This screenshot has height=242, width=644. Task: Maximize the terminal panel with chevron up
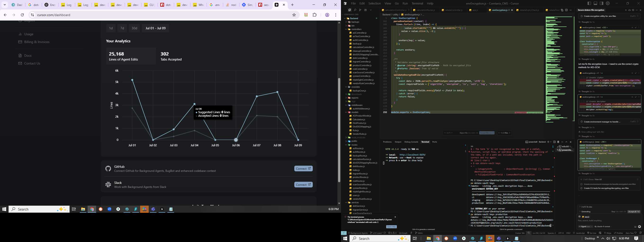pos(566,142)
